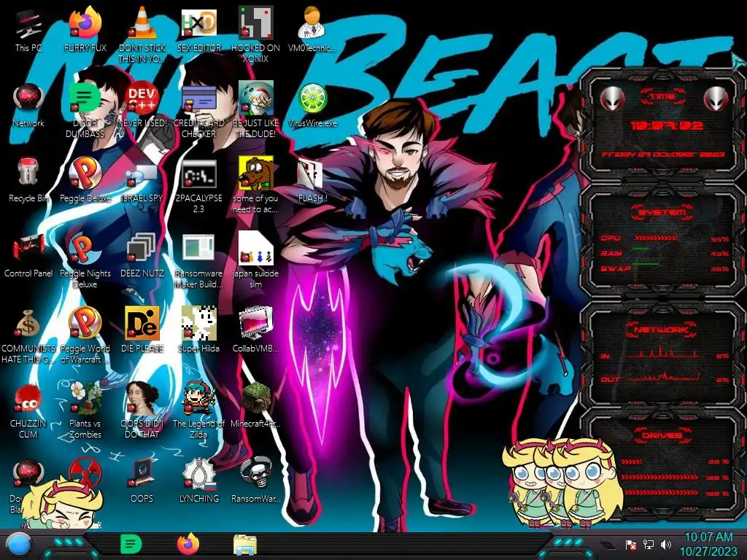The height and width of the screenshot is (560, 747).
Task: Click the right alien head gadget icon
Action: click(716, 99)
